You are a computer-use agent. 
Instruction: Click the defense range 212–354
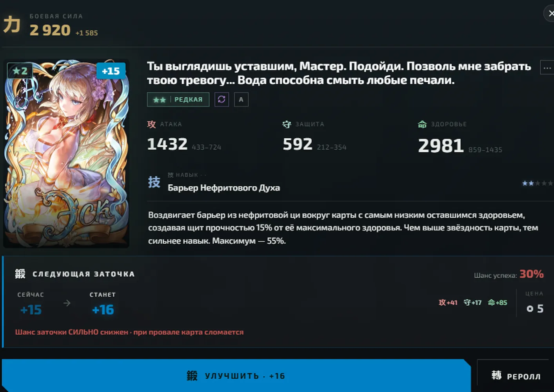[x=332, y=147]
